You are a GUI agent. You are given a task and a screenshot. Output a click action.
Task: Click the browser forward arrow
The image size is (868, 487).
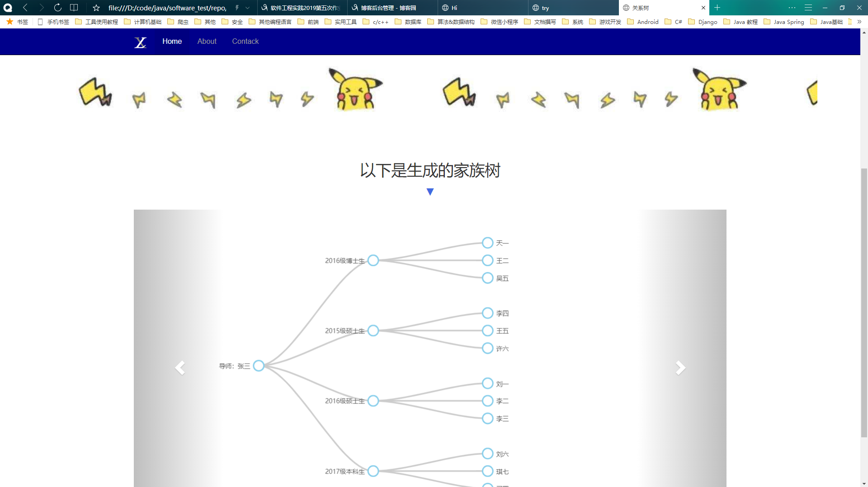coord(41,8)
